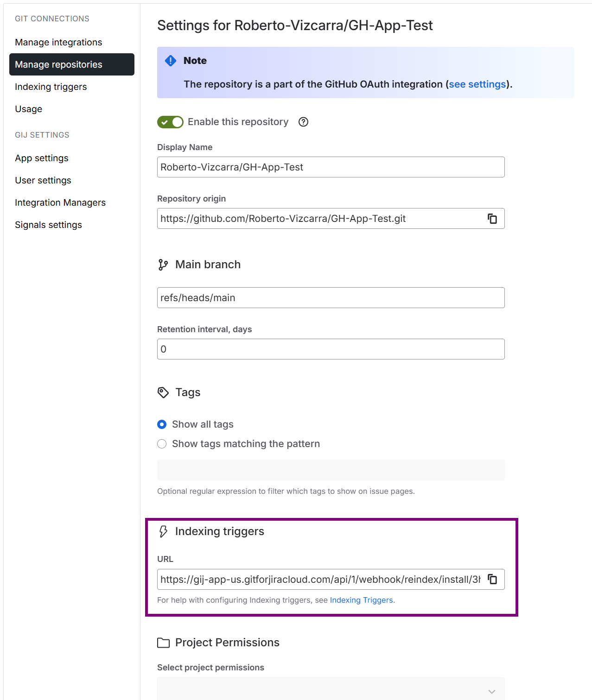Go to Indexing triggers sidebar item

(x=51, y=87)
